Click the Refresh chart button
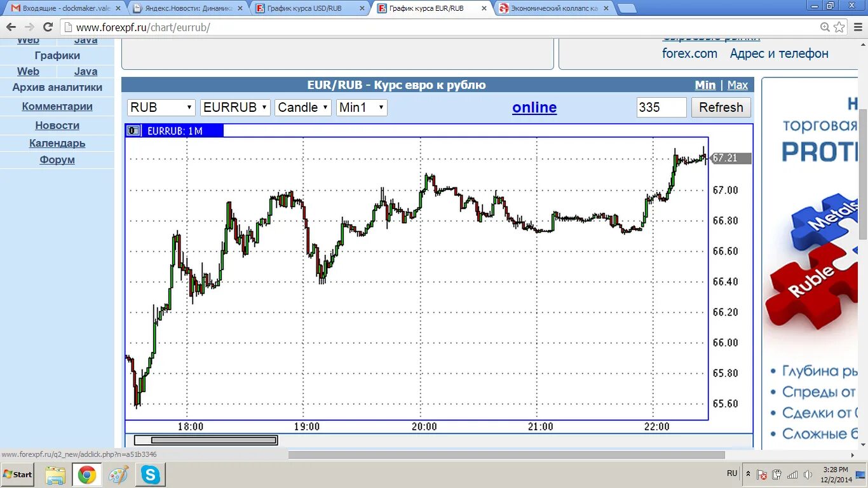868x488 pixels. tap(721, 107)
